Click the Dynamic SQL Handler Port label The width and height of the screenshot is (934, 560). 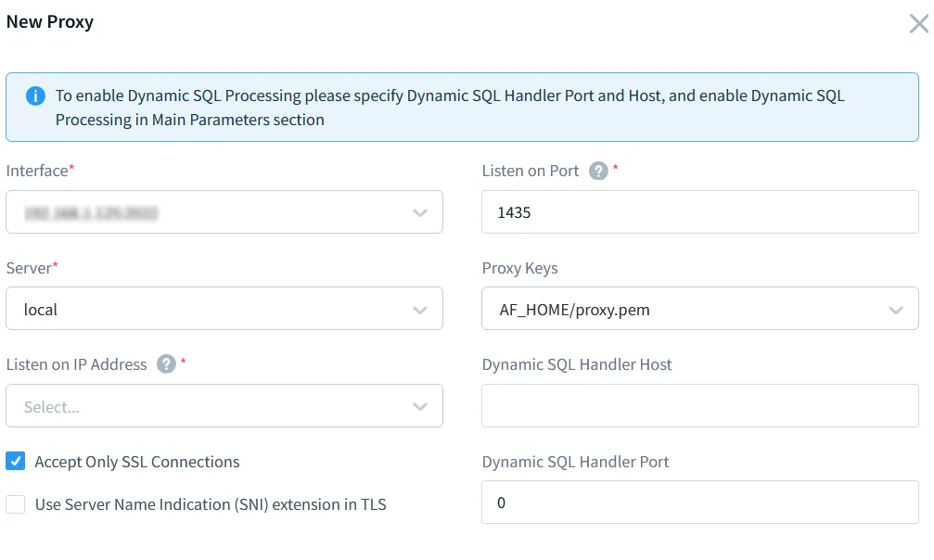(575, 462)
